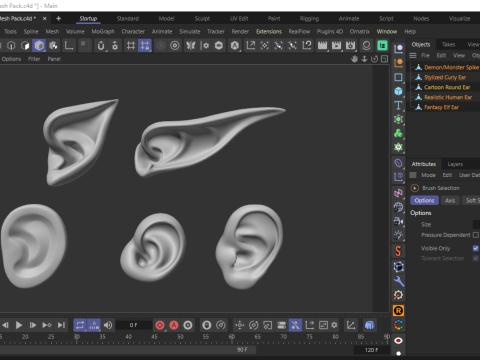This screenshot has height=360, width=480.
Task: Click the orange Redshift R icon
Action: pyautogui.click(x=398, y=311)
